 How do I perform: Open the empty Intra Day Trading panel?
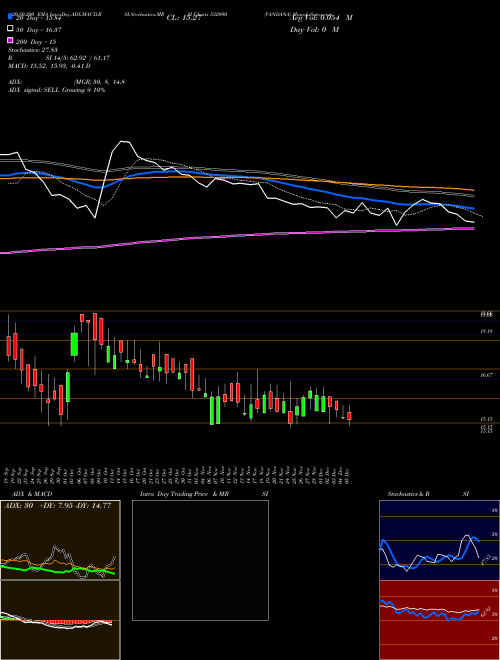200,560
